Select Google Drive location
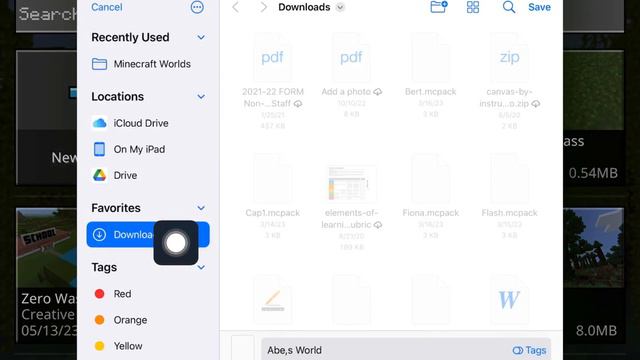Viewport: 640px width, 360px height. (148, 175)
